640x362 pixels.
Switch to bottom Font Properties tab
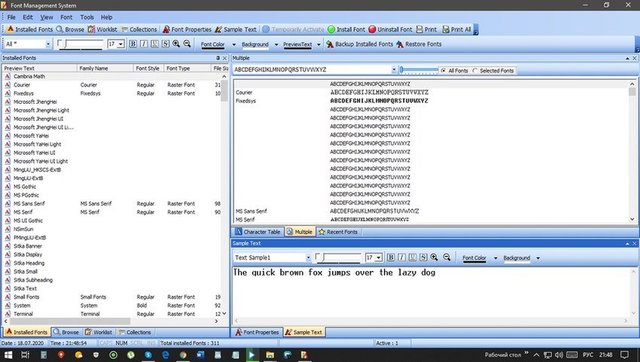point(257,332)
